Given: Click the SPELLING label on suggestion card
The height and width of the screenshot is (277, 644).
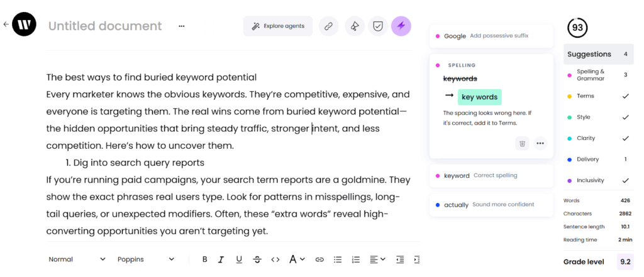Looking at the screenshot, I should 462,65.
